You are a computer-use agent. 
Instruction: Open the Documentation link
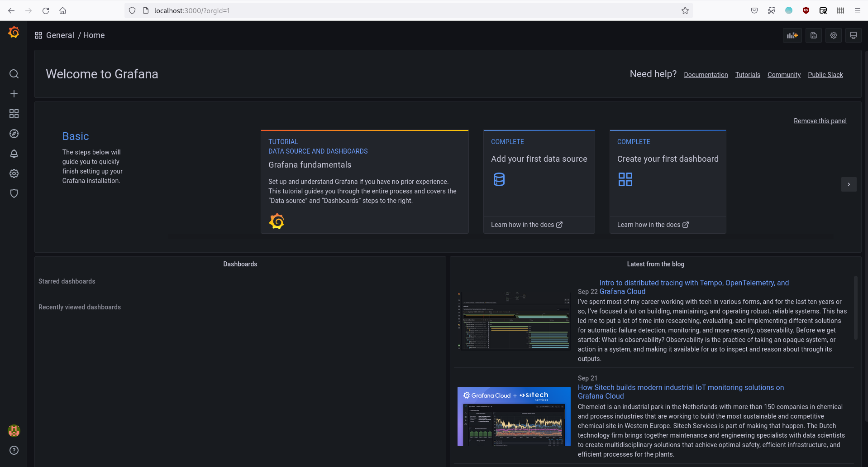point(706,75)
